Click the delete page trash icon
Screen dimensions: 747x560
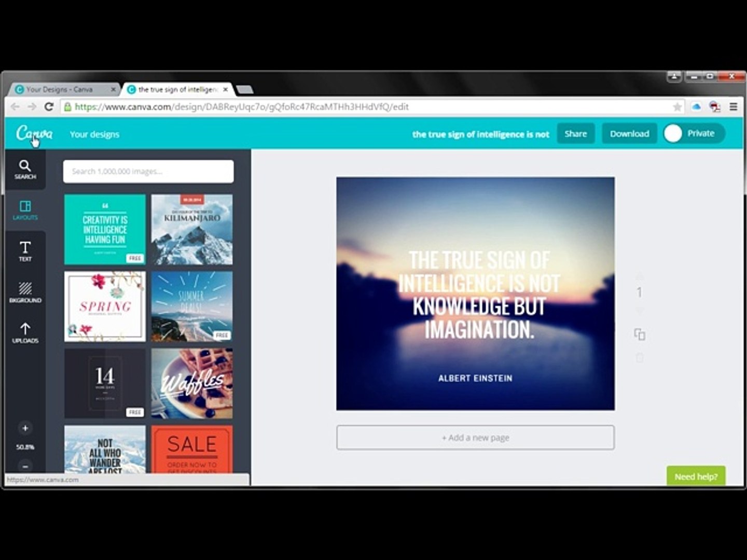tap(640, 358)
